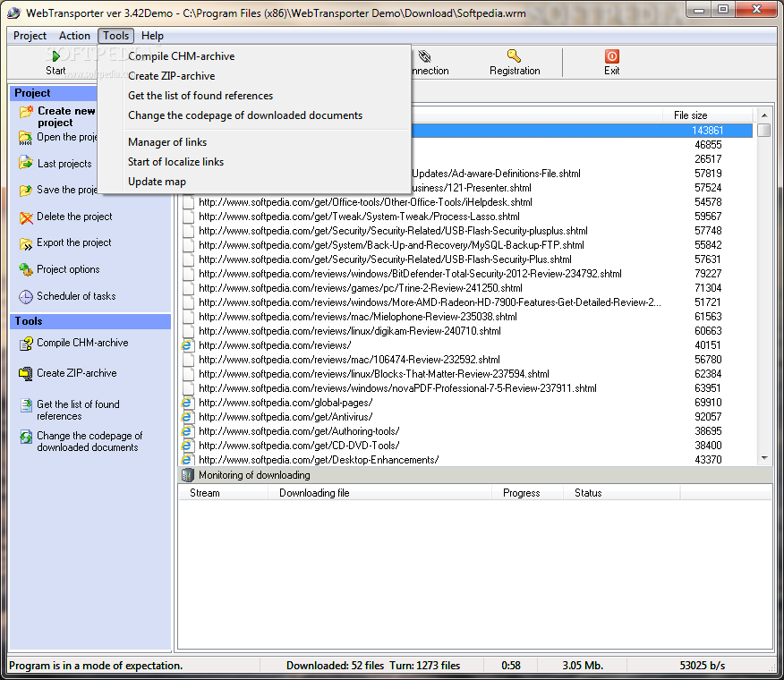
Task: Click the page icon beside iHelpdesk.shtml URL
Action: click(x=189, y=202)
